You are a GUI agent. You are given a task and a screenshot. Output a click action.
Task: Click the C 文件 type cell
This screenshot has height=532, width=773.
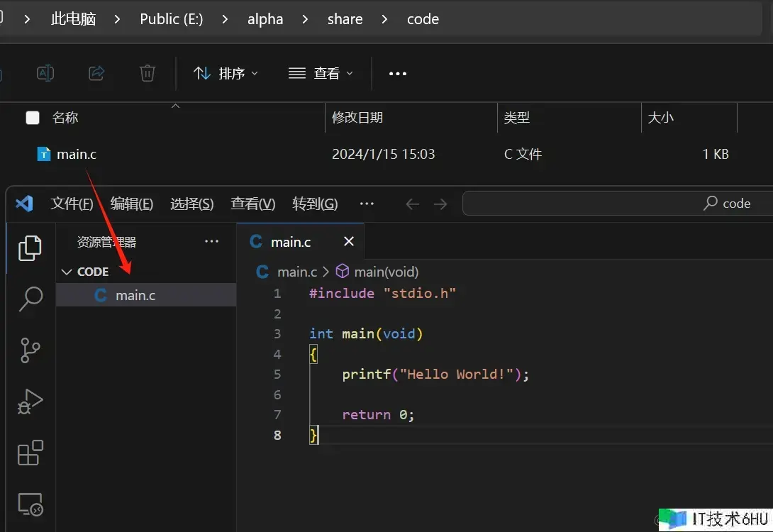(x=523, y=155)
